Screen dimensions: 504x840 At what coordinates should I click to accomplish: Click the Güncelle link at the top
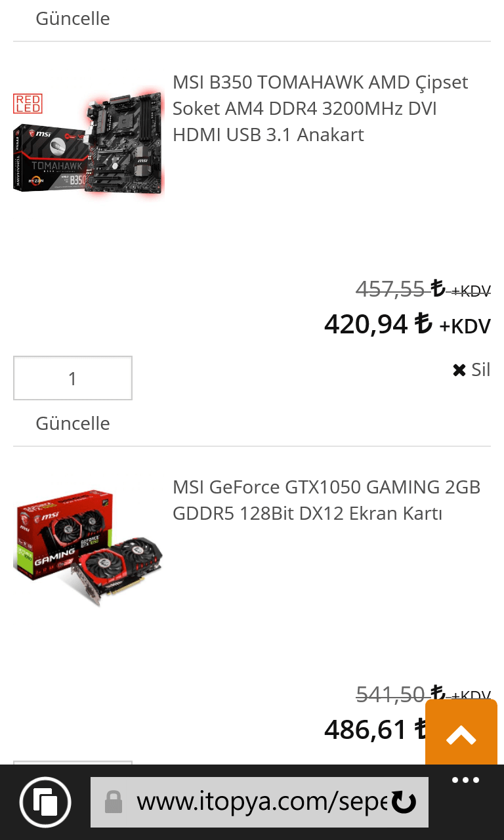click(x=73, y=18)
